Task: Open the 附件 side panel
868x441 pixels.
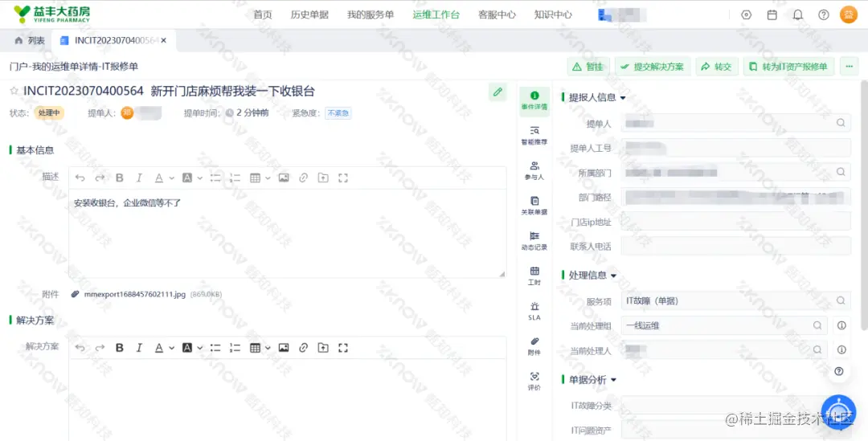Action: click(534, 346)
